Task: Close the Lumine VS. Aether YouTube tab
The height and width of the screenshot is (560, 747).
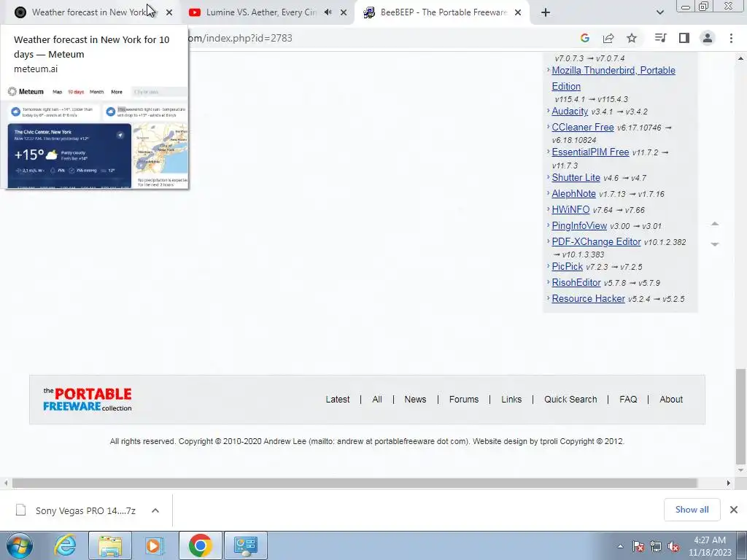Action: [344, 12]
